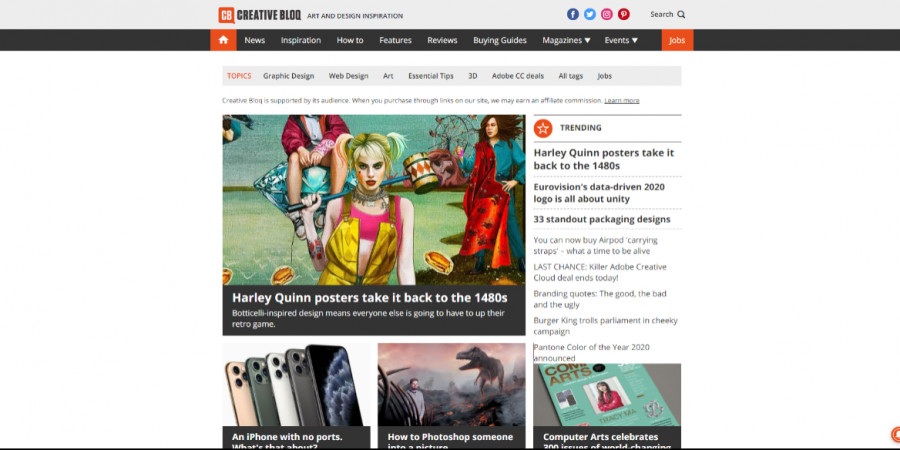This screenshot has height=450, width=900.
Task: Open Pantone Color of the Year 2020 story
Action: click(592, 352)
